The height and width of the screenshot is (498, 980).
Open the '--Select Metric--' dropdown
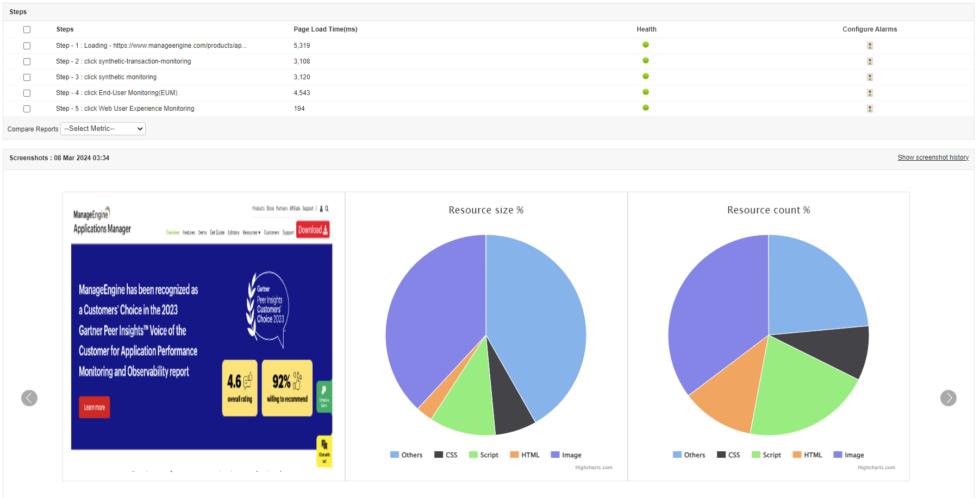tap(102, 129)
